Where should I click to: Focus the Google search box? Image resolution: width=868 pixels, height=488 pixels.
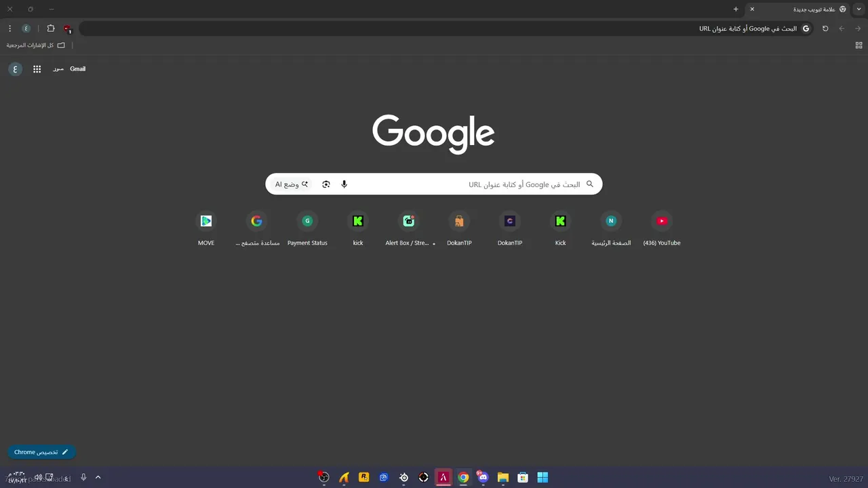[434, 184]
